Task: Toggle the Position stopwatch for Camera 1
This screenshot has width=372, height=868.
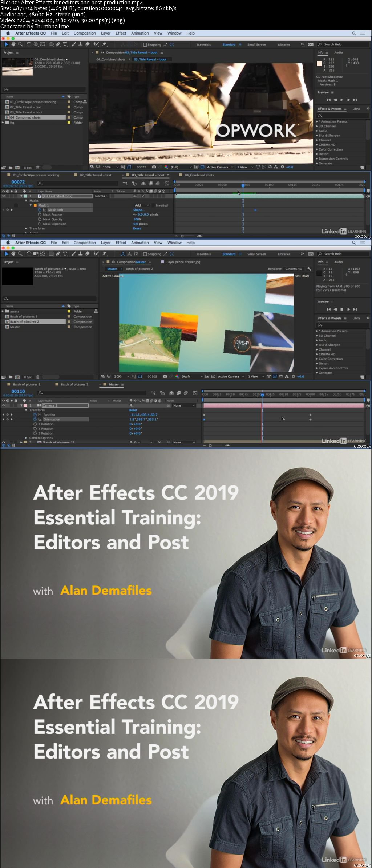Action: coord(35,415)
